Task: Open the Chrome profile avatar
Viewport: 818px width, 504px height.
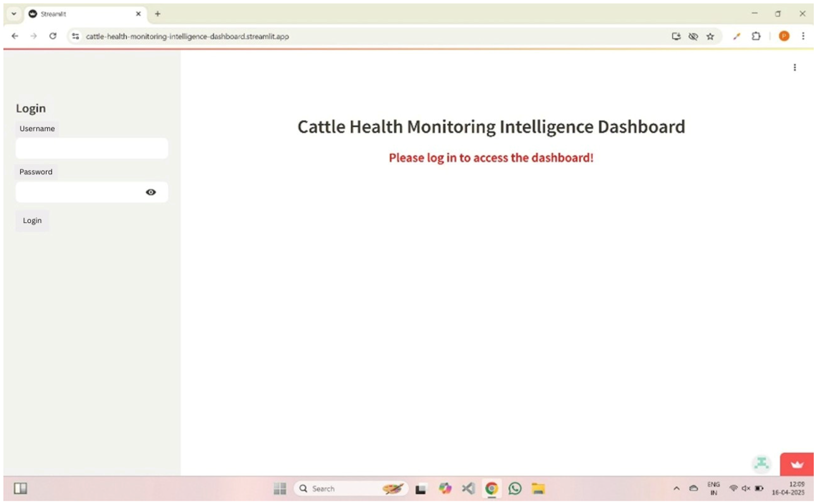Action: [784, 36]
